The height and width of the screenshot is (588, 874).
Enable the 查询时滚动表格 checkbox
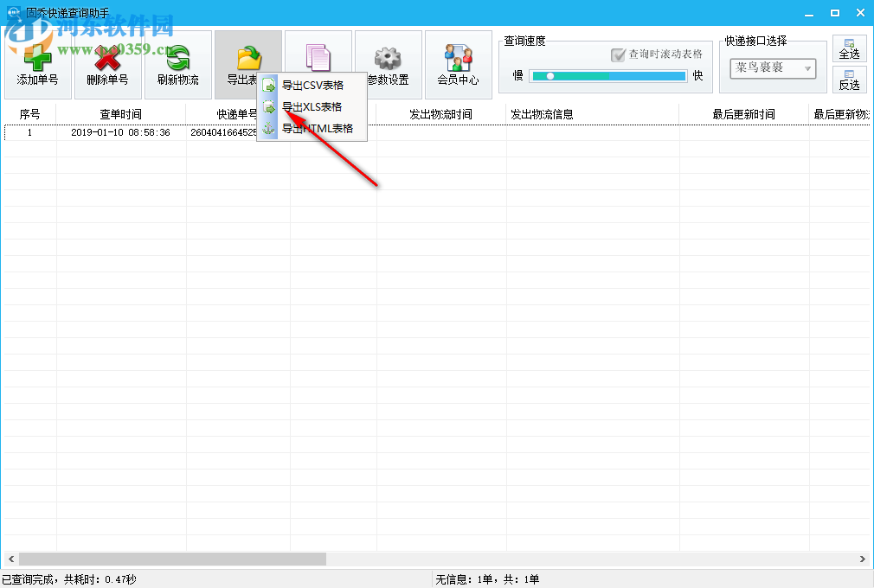click(617, 55)
